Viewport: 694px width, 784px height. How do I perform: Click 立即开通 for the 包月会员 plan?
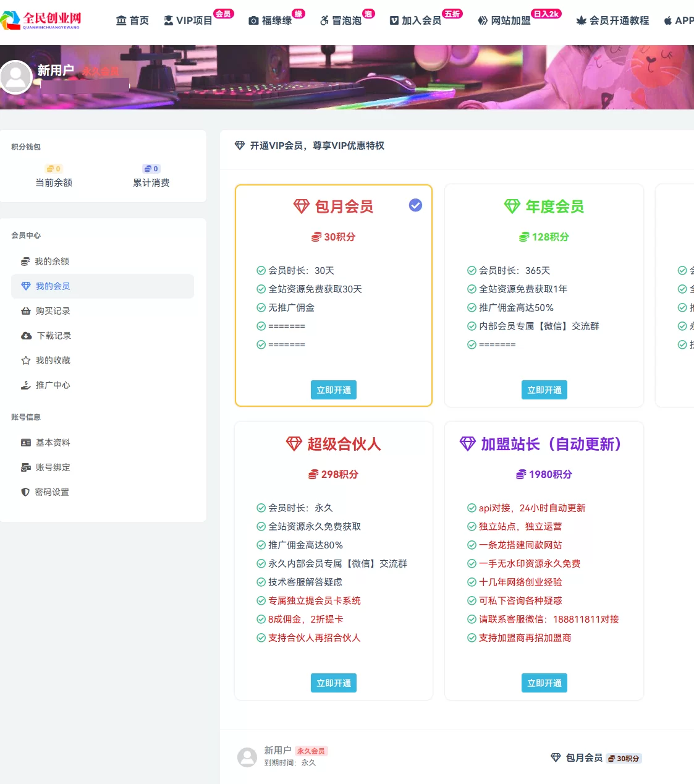[x=334, y=390]
